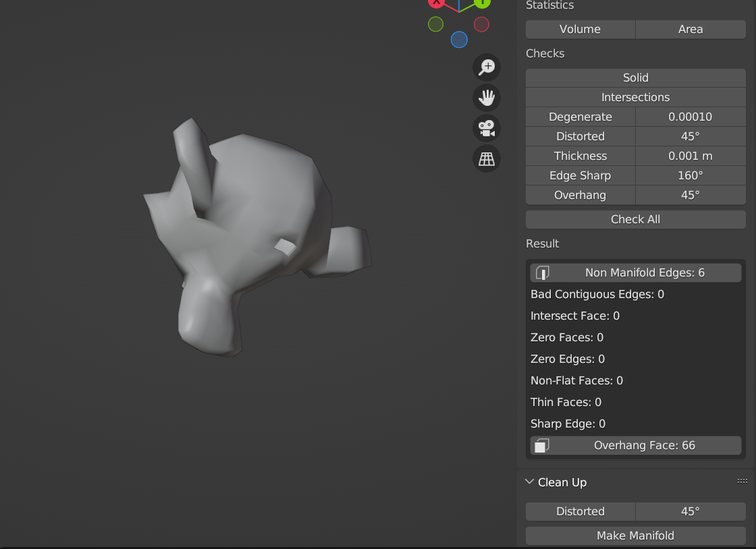The image size is (756, 549).
Task: Click the 'Sharp Edge: 0' text
Action: point(568,424)
